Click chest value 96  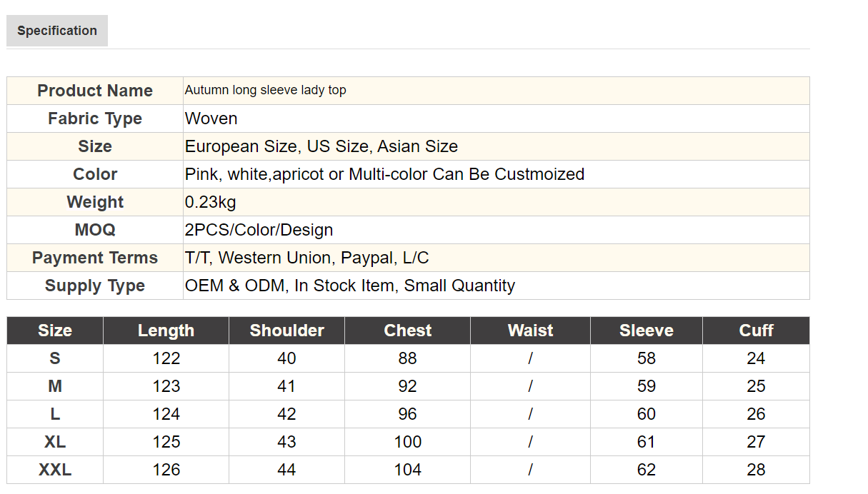click(408, 414)
